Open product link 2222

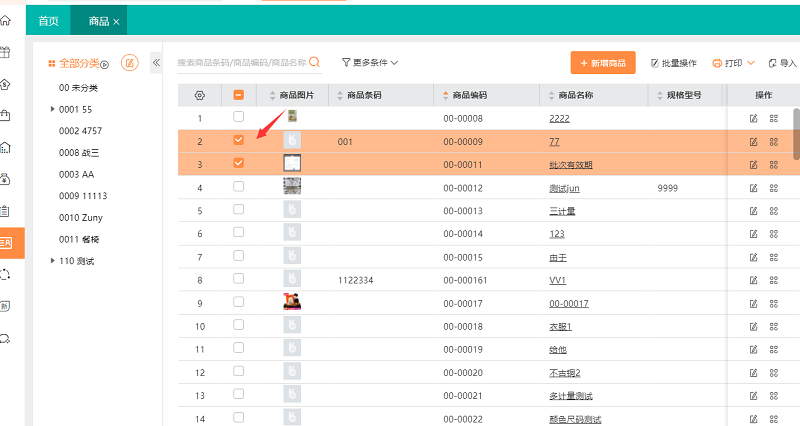pyautogui.click(x=559, y=118)
